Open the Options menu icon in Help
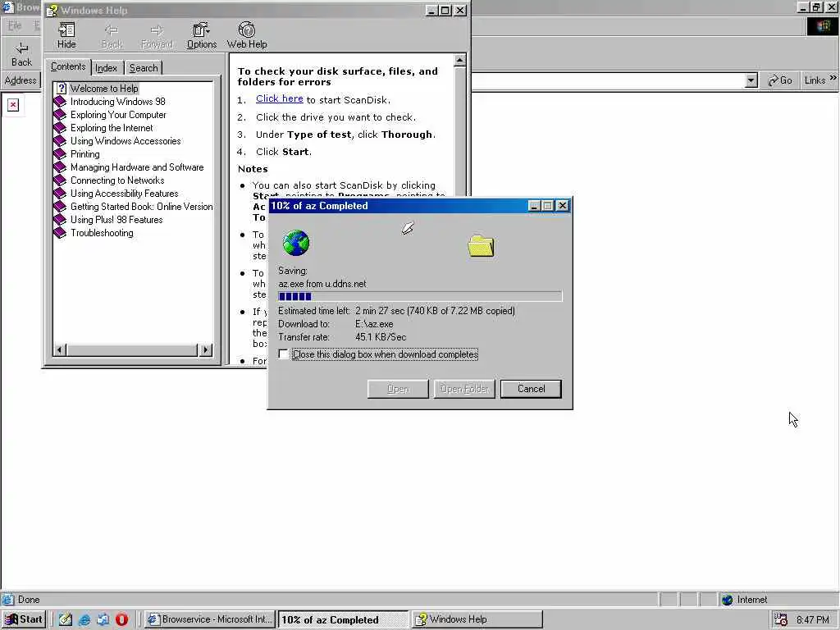The height and width of the screenshot is (630, 840). point(202,30)
